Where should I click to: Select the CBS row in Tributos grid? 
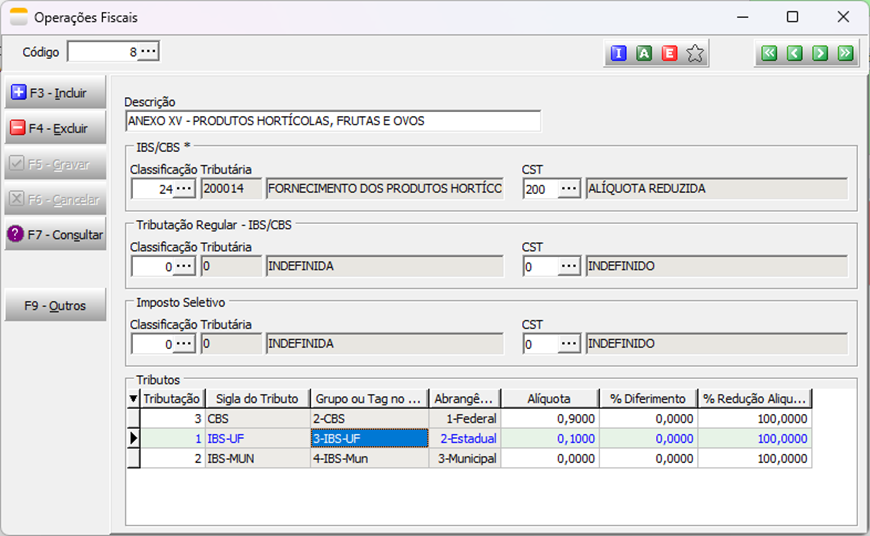click(x=258, y=419)
